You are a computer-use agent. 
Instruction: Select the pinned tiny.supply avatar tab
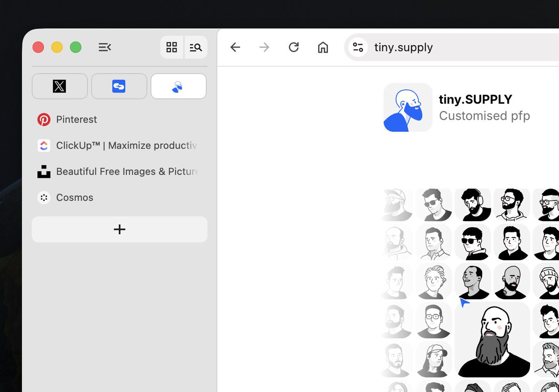pos(178,86)
